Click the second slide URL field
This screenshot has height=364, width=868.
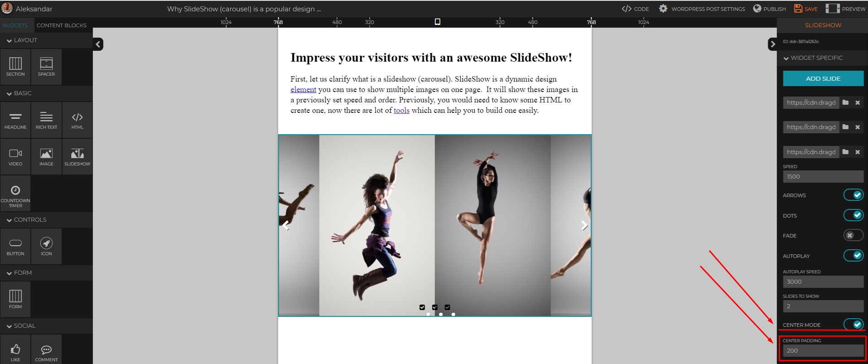[x=811, y=127]
